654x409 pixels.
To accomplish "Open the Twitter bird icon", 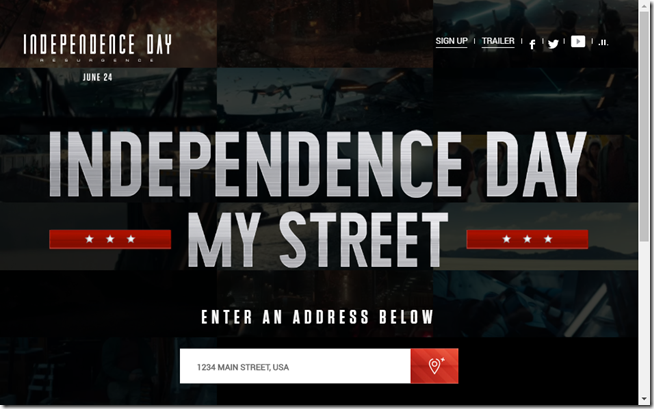I will tap(553, 44).
